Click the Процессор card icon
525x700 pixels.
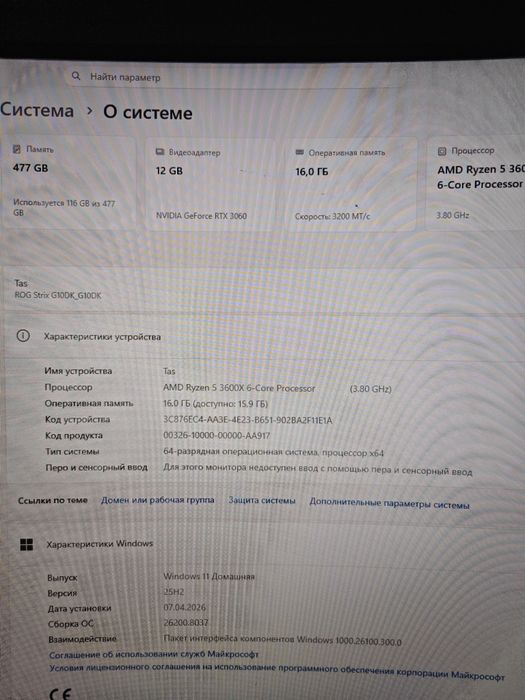[x=442, y=151]
